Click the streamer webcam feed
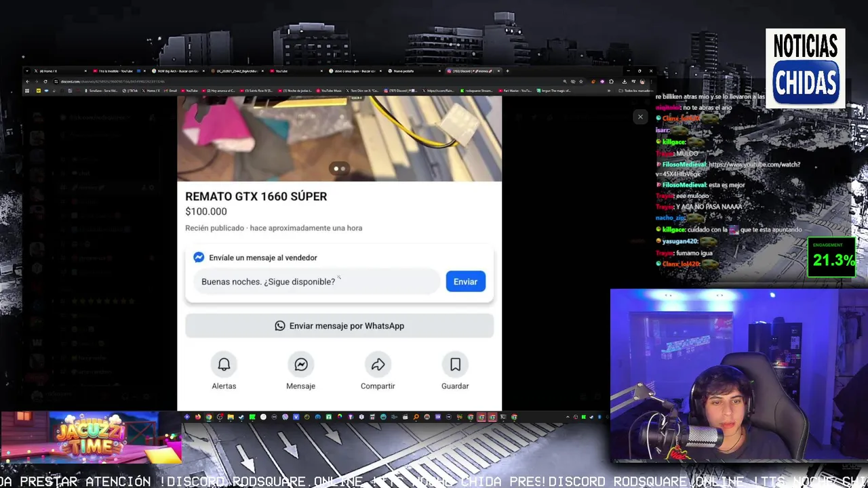The height and width of the screenshot is (488, 868). pyautogui.click(x=739, y=375)
